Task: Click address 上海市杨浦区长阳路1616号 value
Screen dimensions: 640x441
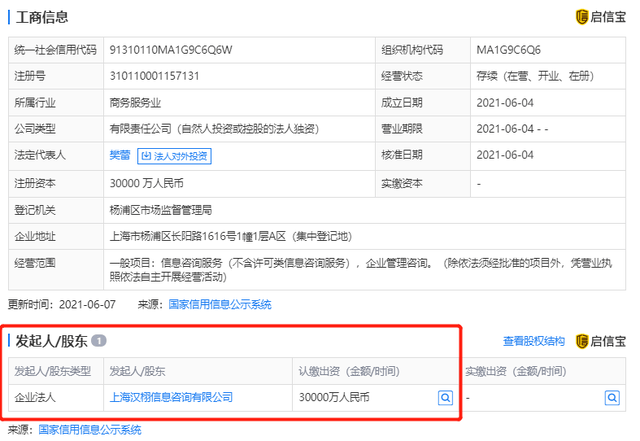Action: tap(231, 236)
